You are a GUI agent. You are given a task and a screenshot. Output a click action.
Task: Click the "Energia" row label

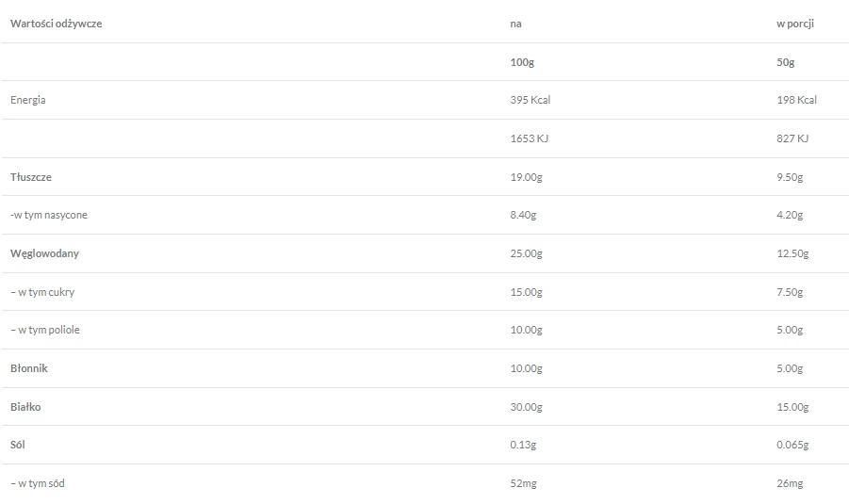coord(28,100)
